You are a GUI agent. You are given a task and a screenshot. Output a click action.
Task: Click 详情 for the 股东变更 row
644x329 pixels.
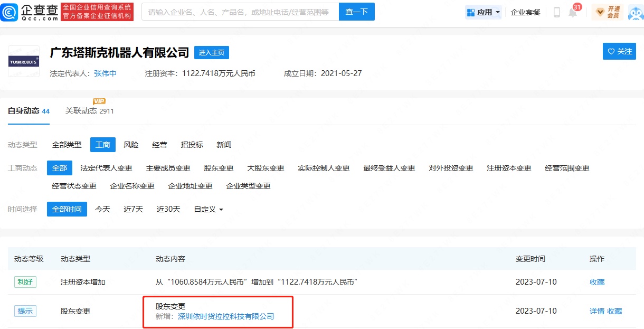click(x=596, y=311)
